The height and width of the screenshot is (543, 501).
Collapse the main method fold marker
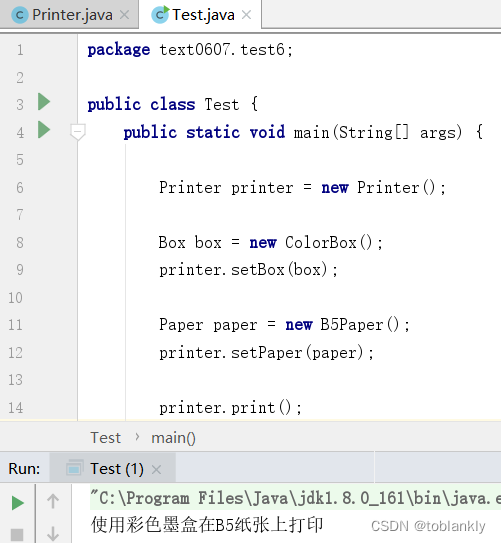(78, 132)
